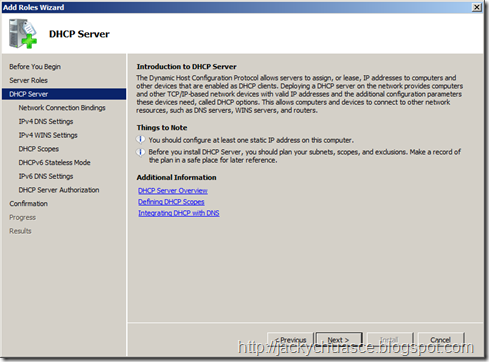Viewport: 489px width, 362px height.
Task: Open the Integrating DHCP with DNS link
Action: pos(179,213)
